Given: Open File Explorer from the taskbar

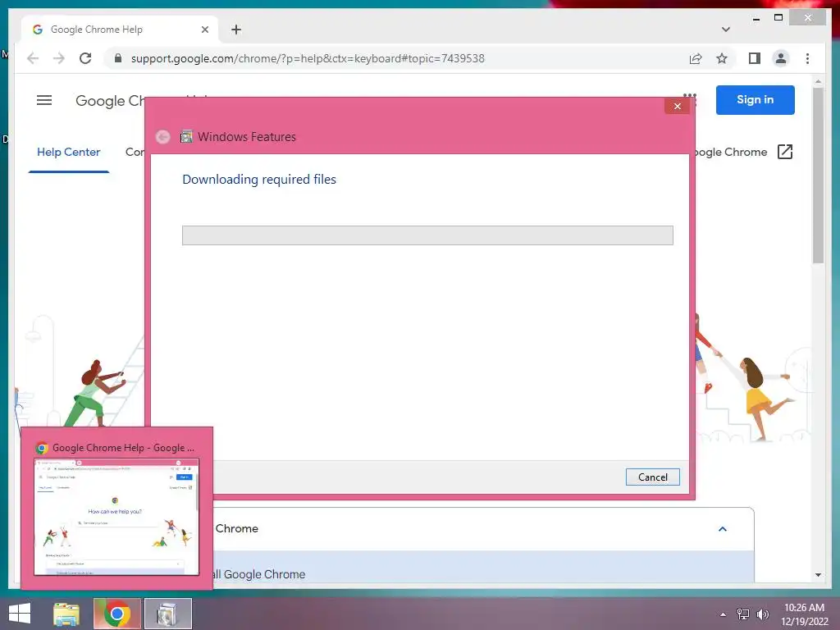Looking at the screenshot, I should tap(66, 614).
